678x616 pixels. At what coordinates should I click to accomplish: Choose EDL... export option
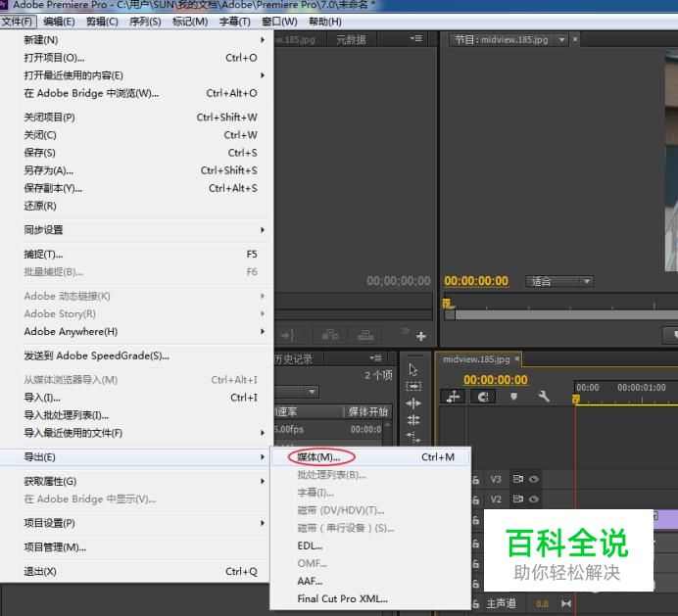click(370, 545)
